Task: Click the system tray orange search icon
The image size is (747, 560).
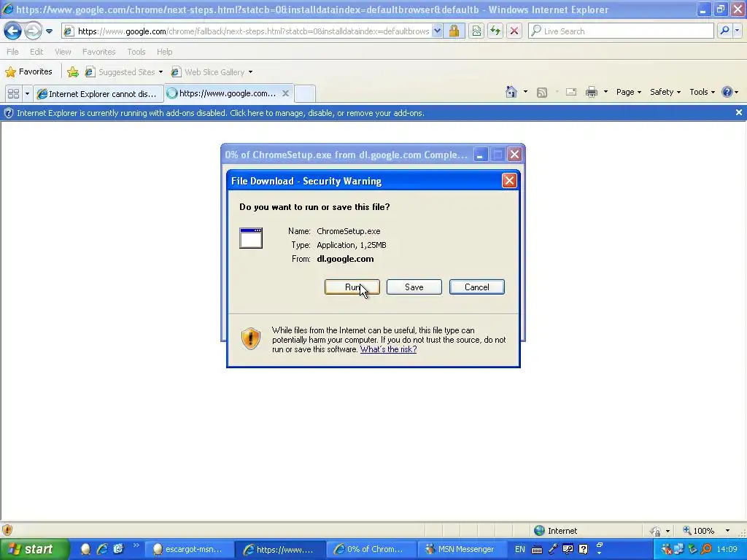Action: (706, 549)
